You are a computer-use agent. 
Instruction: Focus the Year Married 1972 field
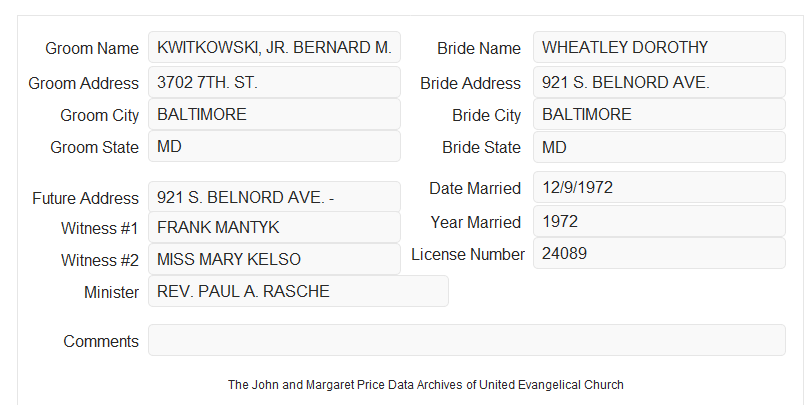point(659,221)
